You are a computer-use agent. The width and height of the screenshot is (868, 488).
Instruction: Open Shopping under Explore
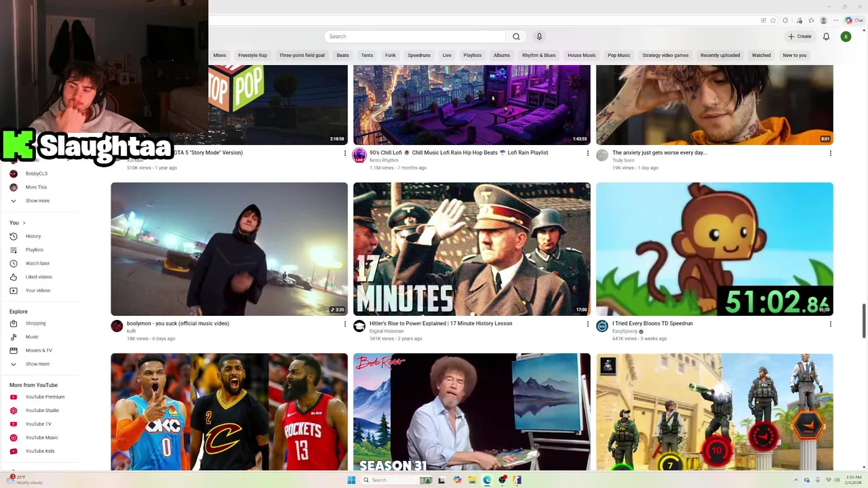pos(35,323)
